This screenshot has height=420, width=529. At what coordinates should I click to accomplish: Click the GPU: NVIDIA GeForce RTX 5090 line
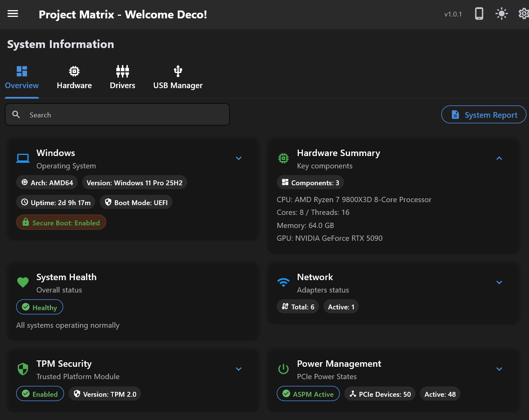tap(330, 238)
